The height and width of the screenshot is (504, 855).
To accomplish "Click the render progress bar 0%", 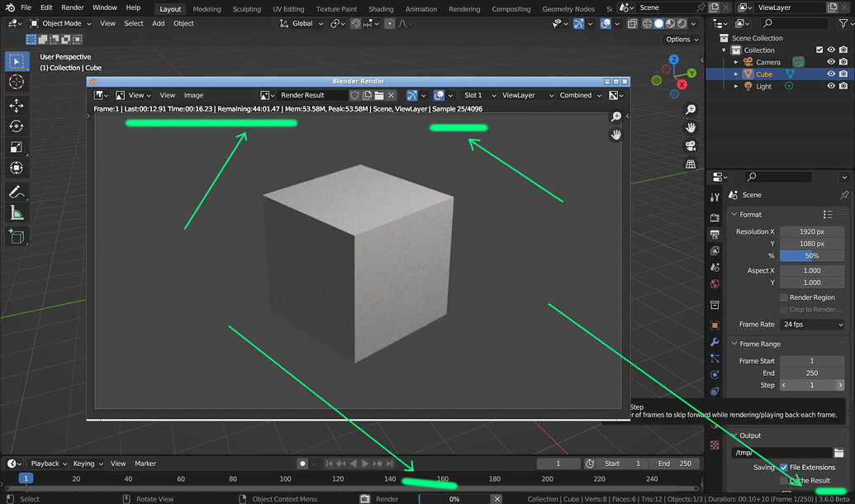I will coord(454,498).
